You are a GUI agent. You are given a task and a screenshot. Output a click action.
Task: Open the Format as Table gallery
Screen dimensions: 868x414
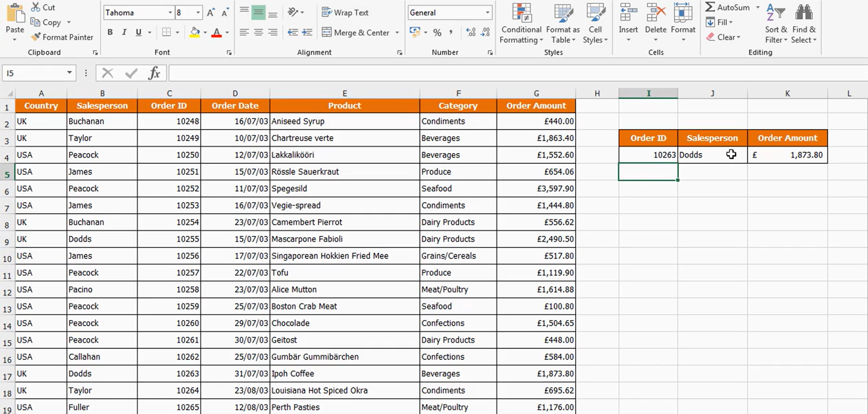coord(563,23)
